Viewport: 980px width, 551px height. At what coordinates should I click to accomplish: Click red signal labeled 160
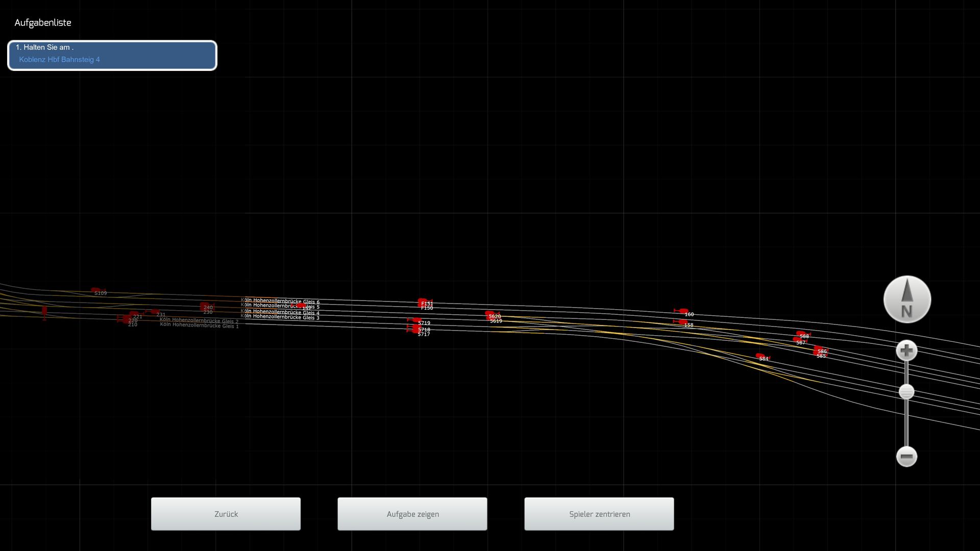pyautogui.click(x=682, y=311)
